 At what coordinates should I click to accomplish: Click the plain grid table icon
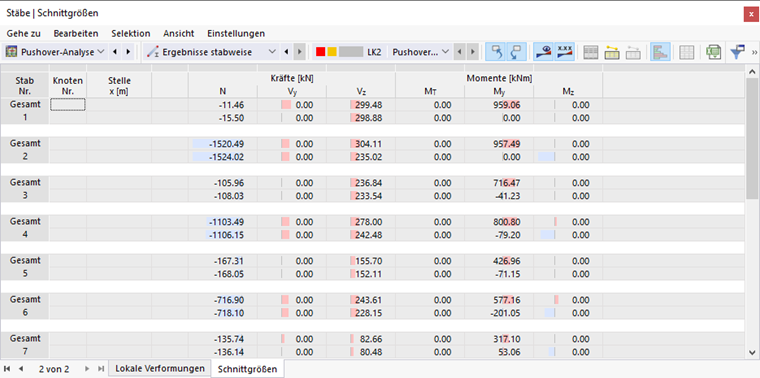click(x=686, y=52)
